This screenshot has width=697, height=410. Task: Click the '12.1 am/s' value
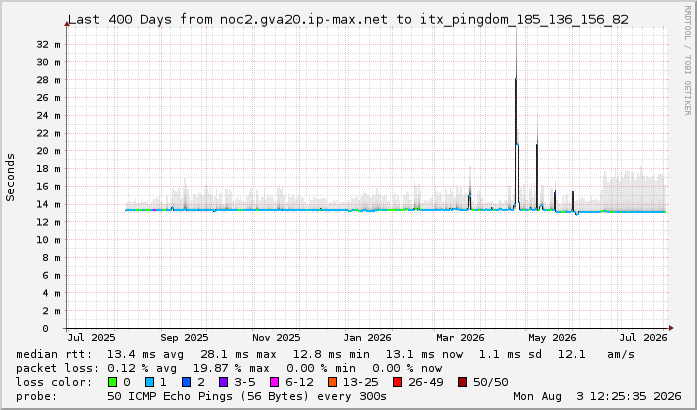click(596, 354)
